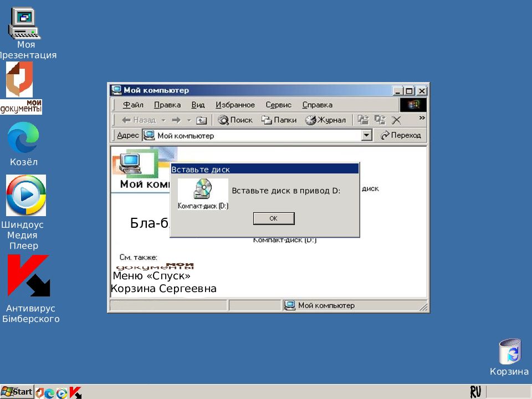
Task: Expand the Адрес address bar dropdown
Action: click(366, 135)
